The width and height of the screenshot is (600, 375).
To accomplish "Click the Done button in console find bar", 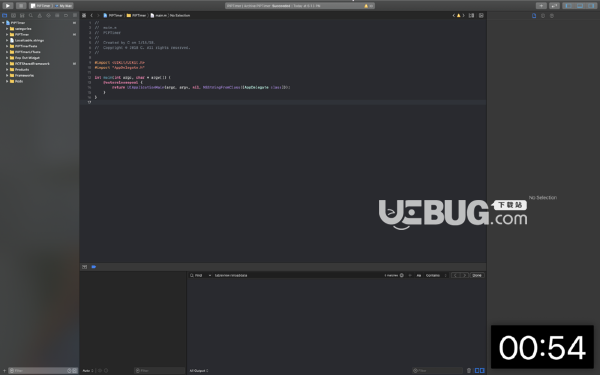I will tap(477, 275).
